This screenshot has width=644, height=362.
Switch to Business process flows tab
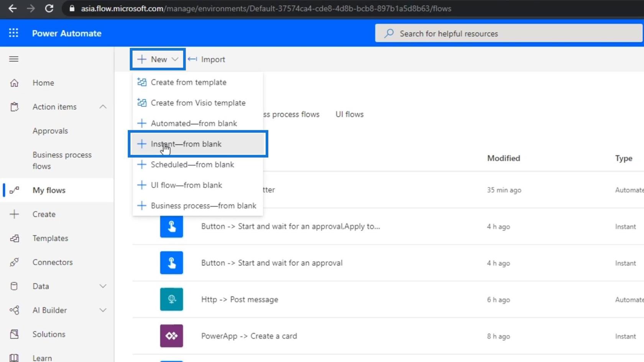tap(291, 114)
